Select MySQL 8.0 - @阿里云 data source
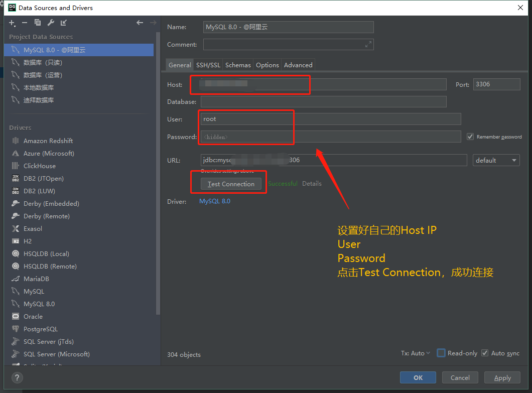The height and width of the screenshot is (393, 532). point(79,50)
